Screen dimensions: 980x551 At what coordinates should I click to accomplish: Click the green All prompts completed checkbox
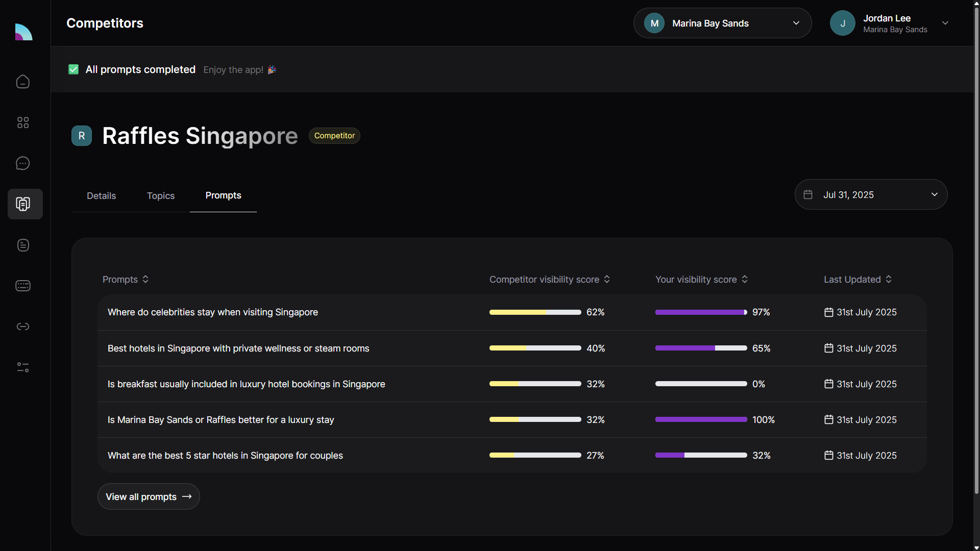pos(73,69)
